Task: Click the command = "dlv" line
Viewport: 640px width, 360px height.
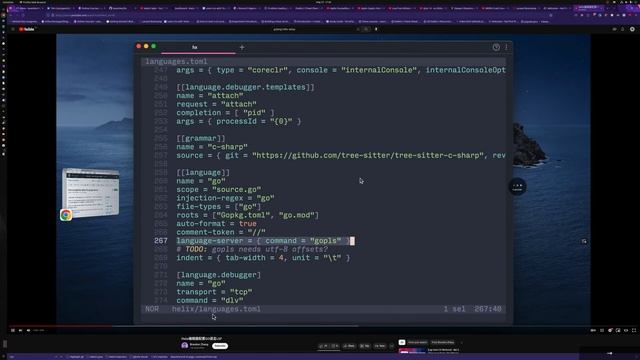Action: 210,300
